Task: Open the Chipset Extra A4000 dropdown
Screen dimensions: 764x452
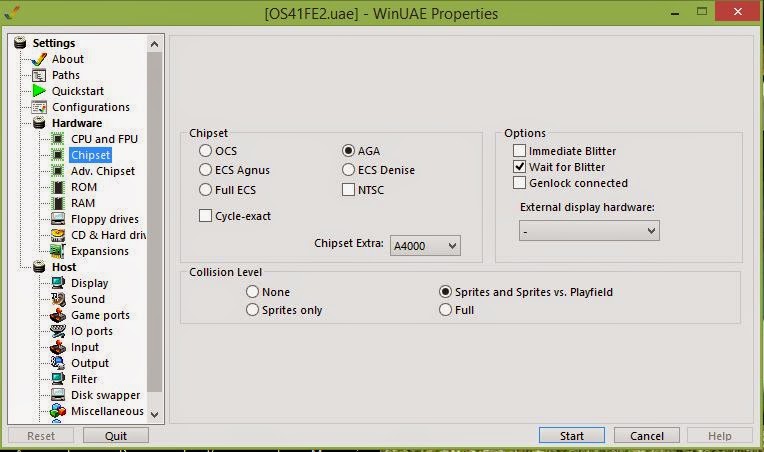Action: (425, 245)
